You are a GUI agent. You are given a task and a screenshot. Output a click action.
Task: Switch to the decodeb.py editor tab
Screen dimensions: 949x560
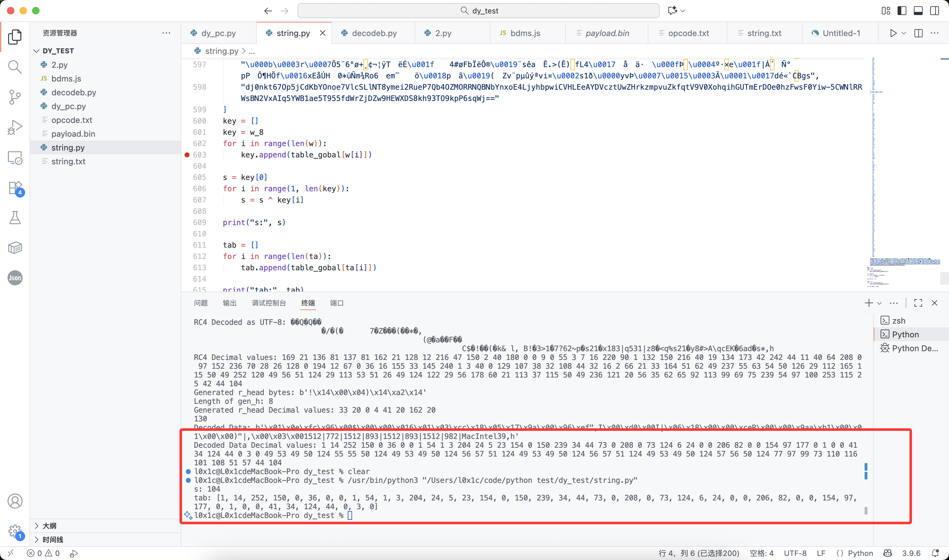374,33
